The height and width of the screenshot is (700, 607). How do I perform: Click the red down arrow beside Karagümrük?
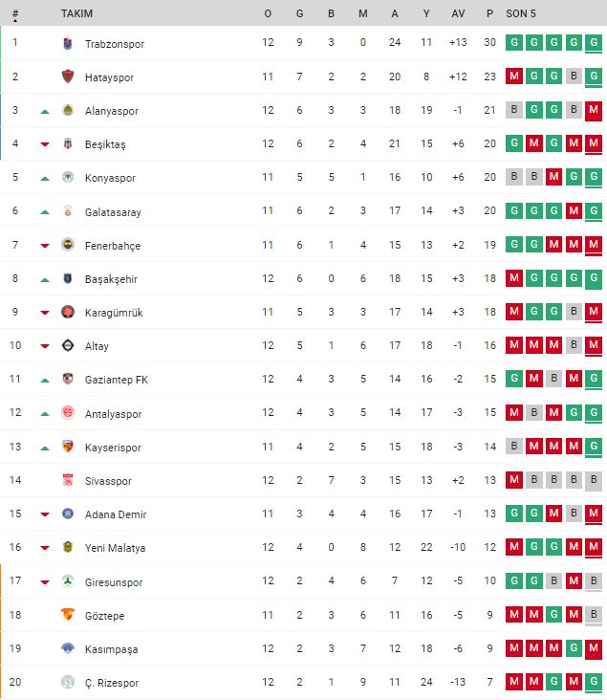[x=45, y=313]
